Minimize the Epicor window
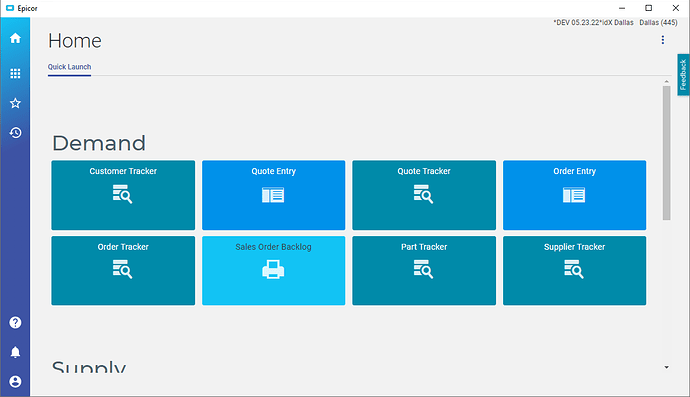 coord(622,8)
